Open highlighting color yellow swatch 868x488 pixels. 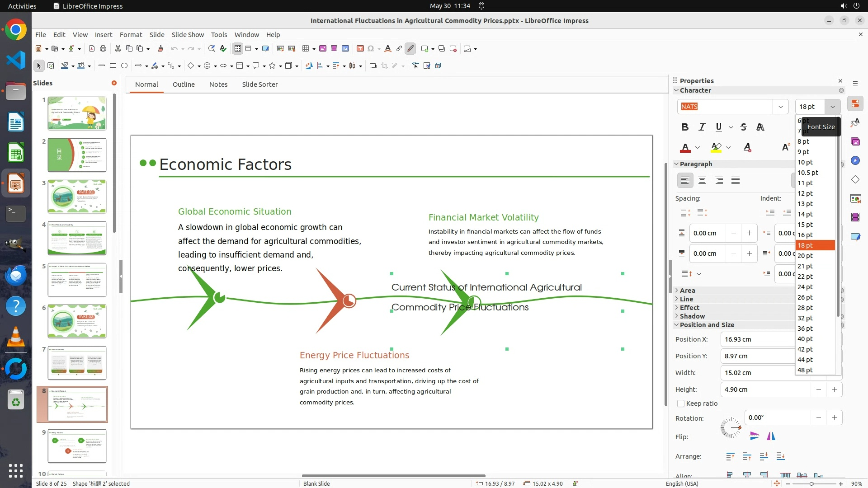click(716, 147)
